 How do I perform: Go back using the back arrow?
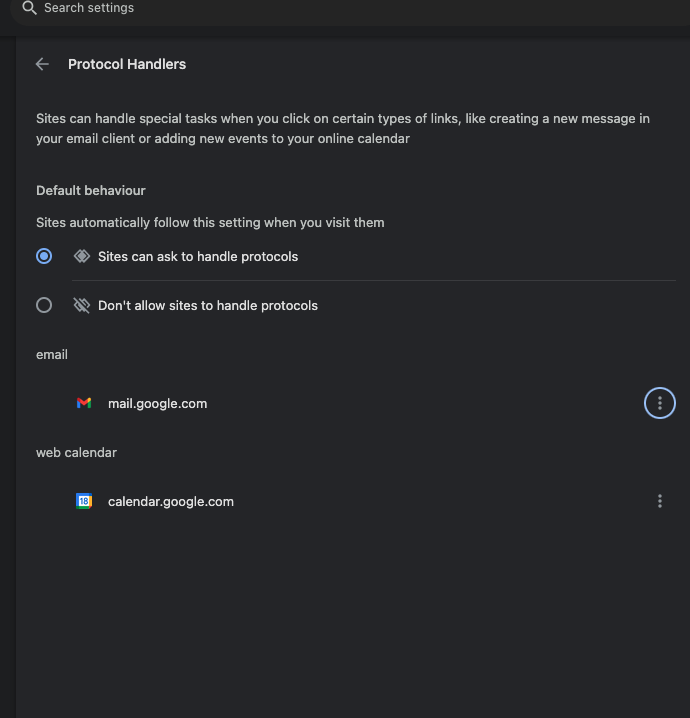click(x=42, y=64)
